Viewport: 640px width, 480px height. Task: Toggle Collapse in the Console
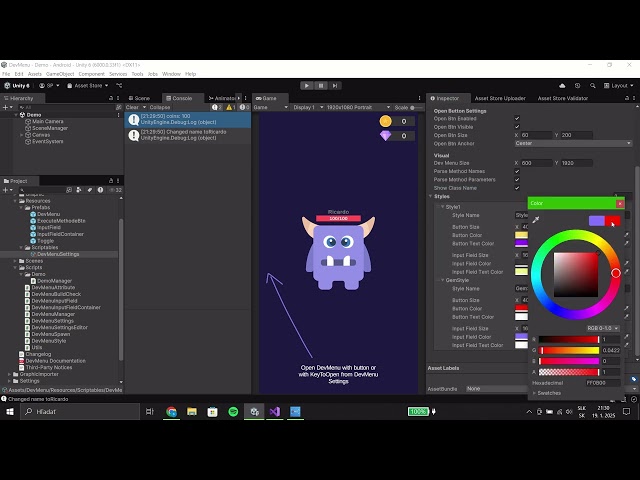[x=160, y=107]
